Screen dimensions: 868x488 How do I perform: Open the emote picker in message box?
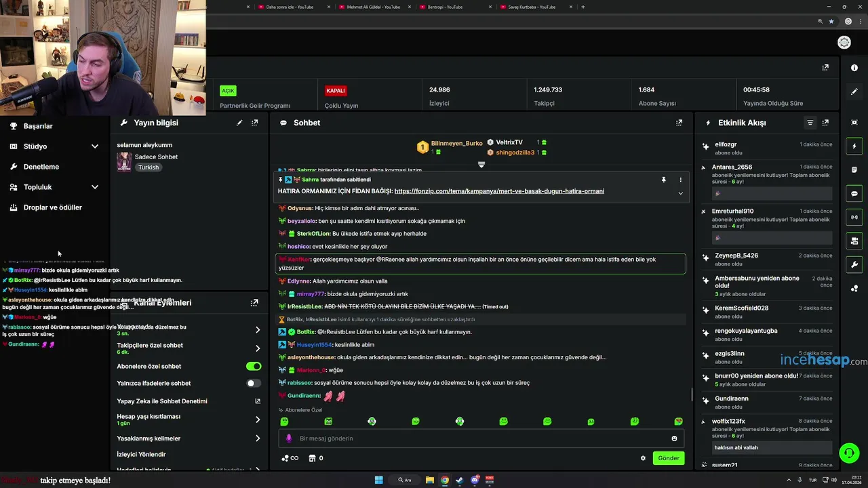(x=674, y=439)
